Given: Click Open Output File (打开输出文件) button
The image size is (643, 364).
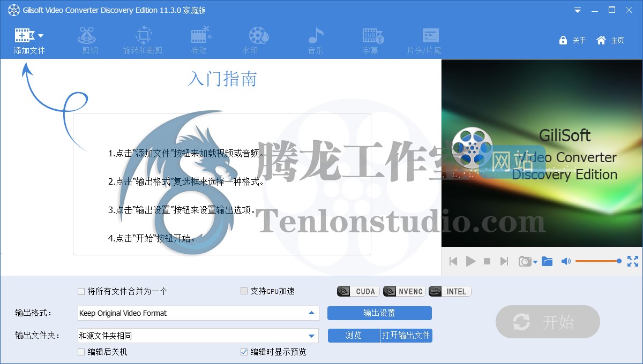Looking at the screenshot, I should click(406, 336).
